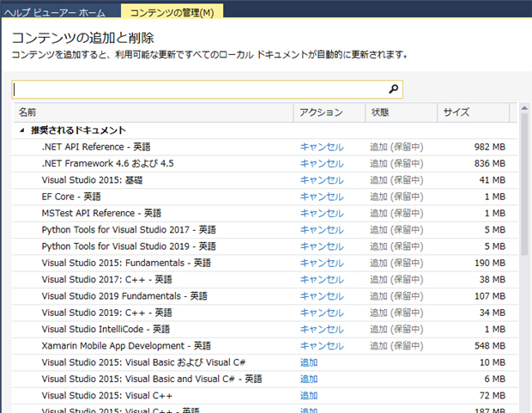Cancel adding Visual Studio 2017: C++ - 英語
The image size is (532, 413).
click(x=322, y=280)
